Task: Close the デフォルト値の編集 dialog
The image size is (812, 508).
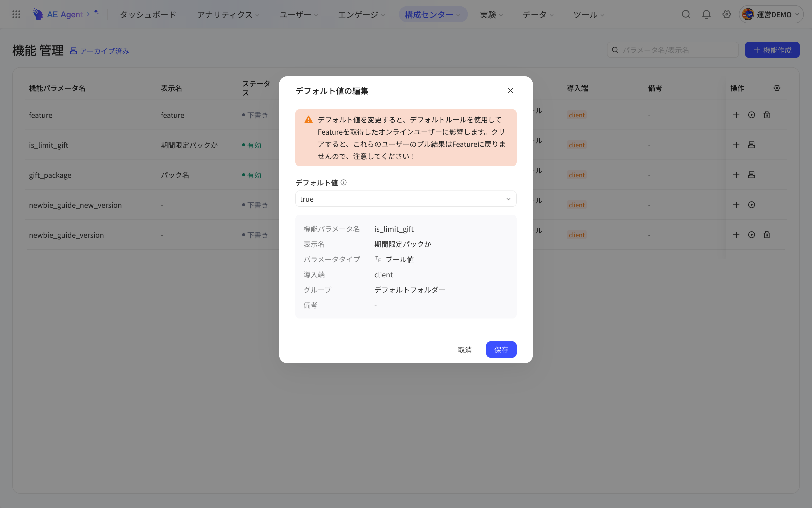Action: 510,90
